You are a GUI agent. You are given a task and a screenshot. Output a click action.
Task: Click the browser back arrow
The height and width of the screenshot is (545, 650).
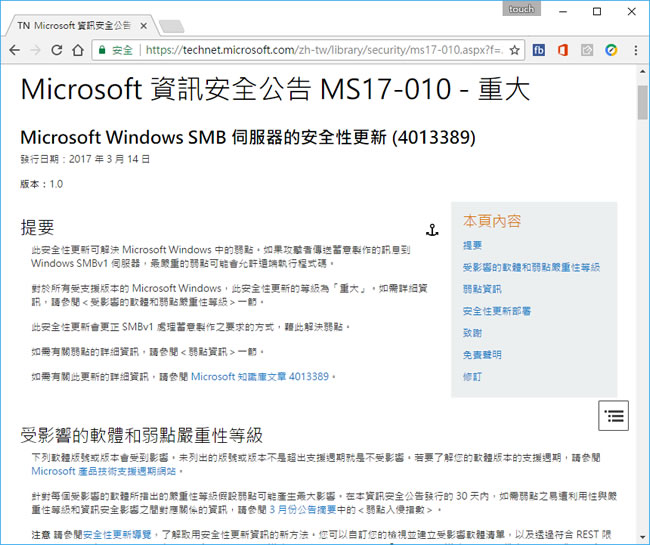(x=12, y=49)
